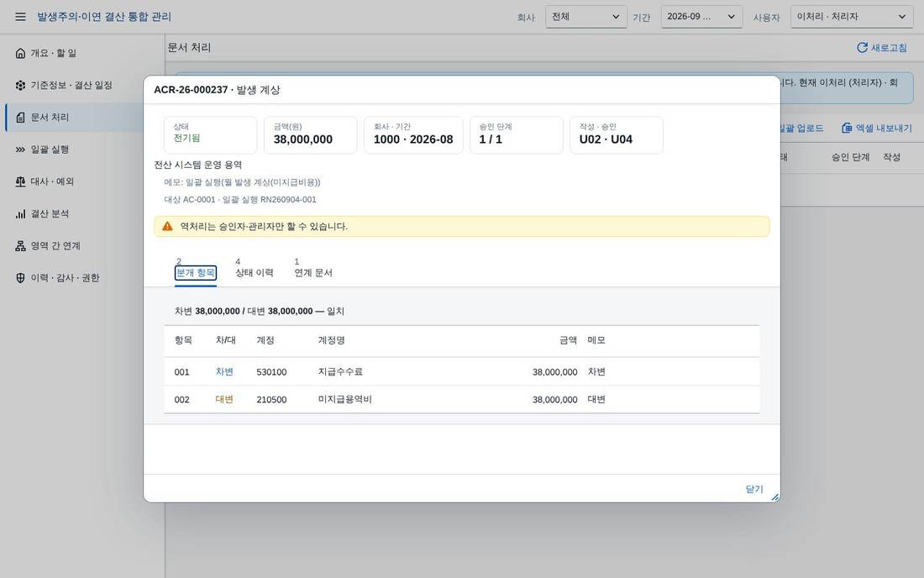
Task: Click the 기준정보 · 결산 일정 sidebar icon
Action: click(21, 86)
